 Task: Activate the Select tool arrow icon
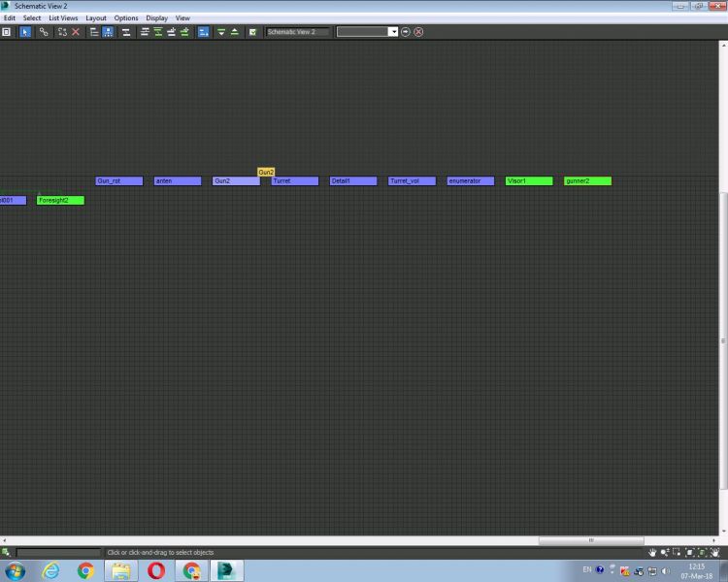[25, 32]
